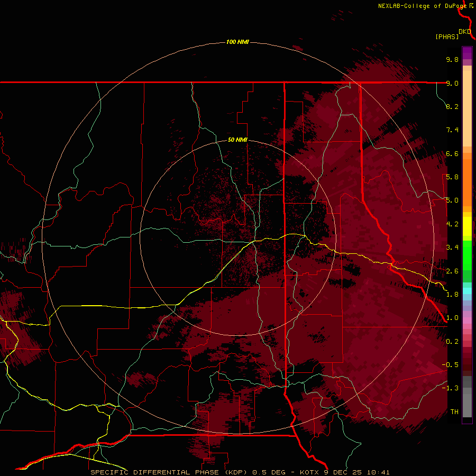476x476 pixels.
Task: Click the 7.4 value on the color scale
Action: coord(452,130)
